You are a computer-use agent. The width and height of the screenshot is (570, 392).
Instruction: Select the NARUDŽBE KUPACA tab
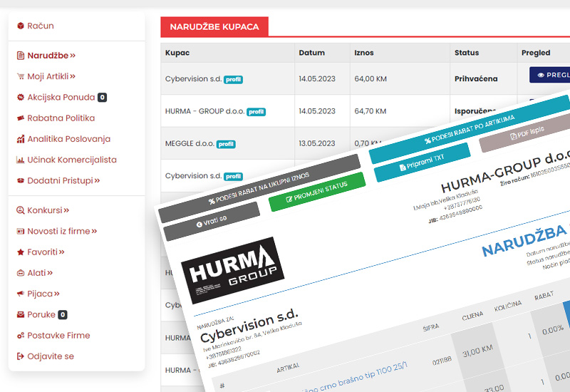click(214, 26)
